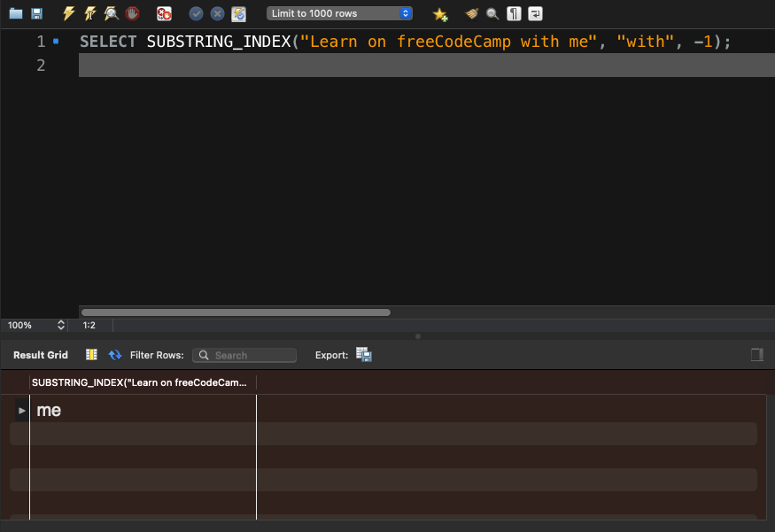Viewport: 775px width, 532px height.
Task: Toggle stop-on-error execution icon
Action: [164, 14]
